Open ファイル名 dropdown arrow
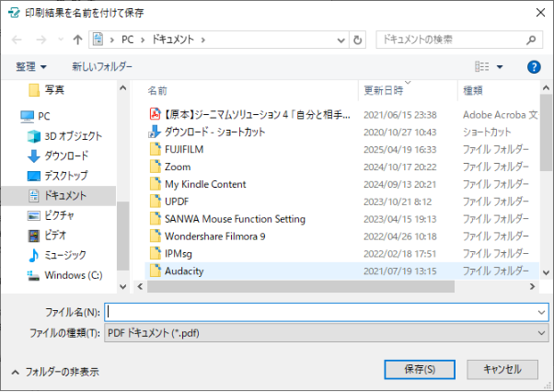The height and width of the screenshot is (392, 554). pos(541,312)
